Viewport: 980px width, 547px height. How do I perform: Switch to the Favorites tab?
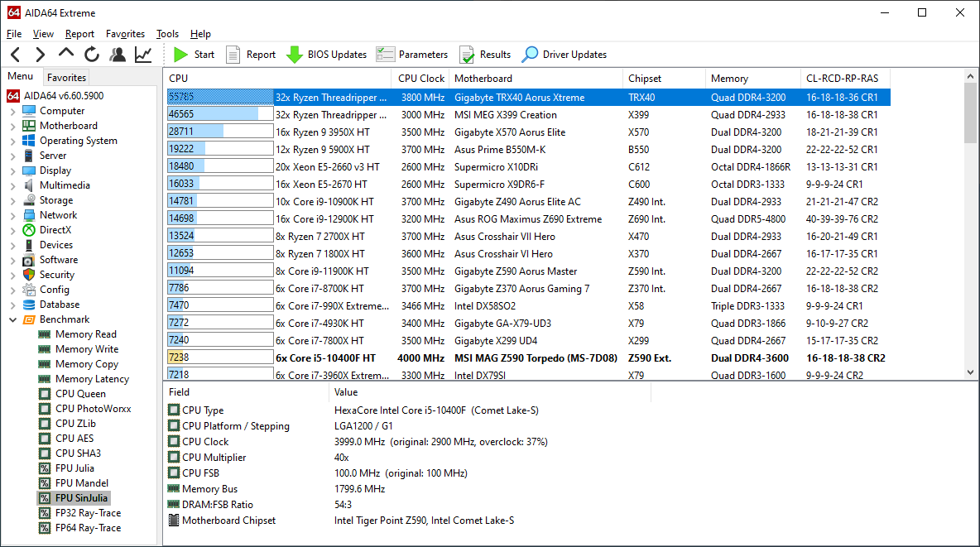[66, 77]
